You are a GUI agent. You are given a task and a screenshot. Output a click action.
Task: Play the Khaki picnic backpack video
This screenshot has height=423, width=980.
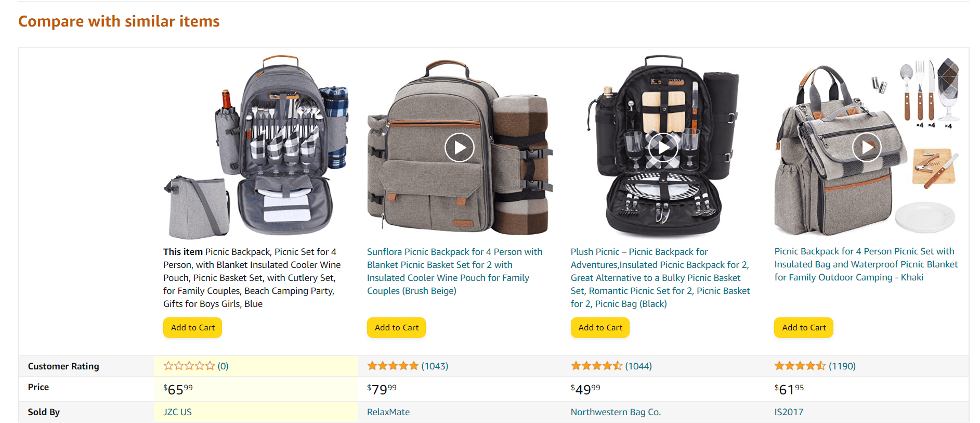(867, 147)
